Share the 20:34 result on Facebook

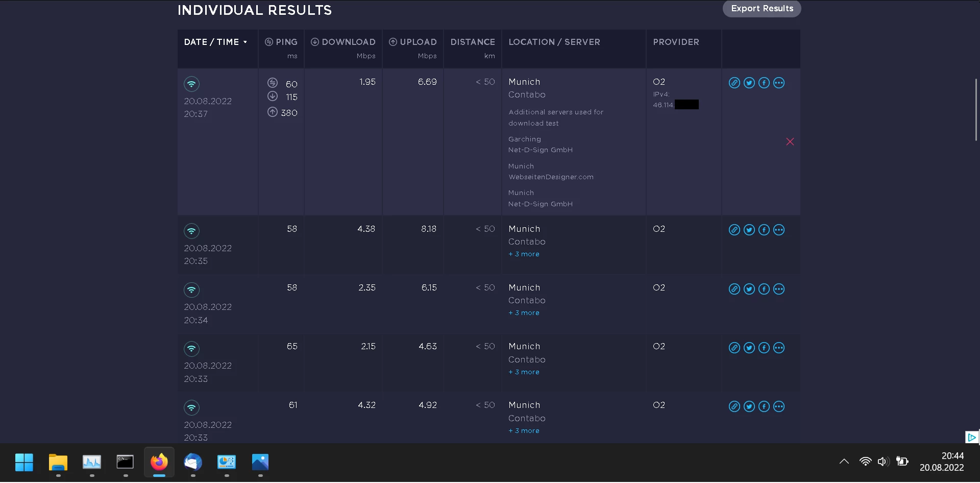coord(764,289)
